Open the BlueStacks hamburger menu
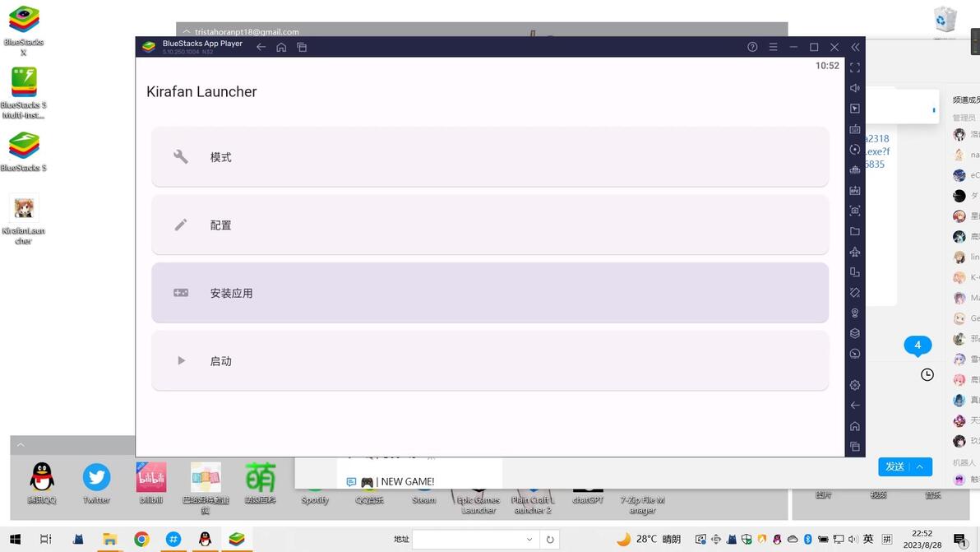980x552 pixels. (773, 47)
